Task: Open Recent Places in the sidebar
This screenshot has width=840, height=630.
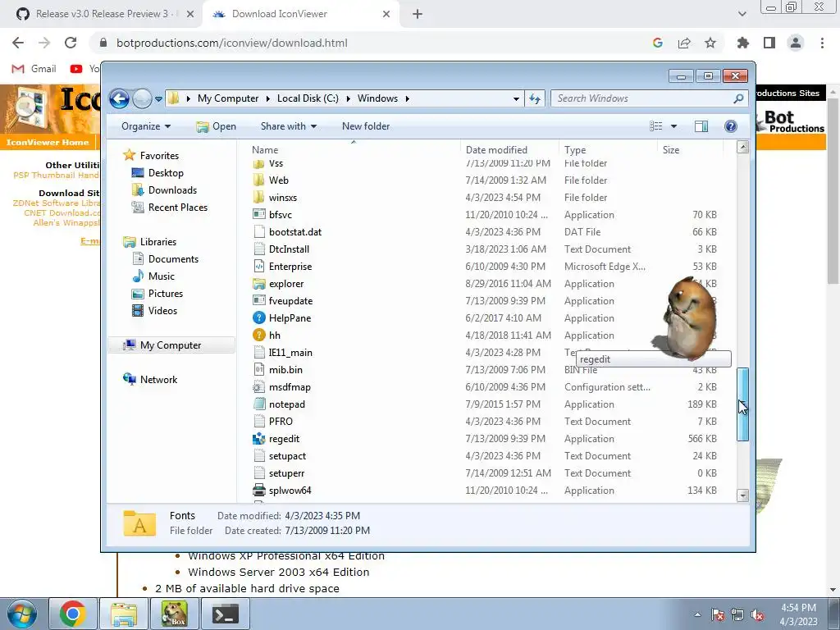Action: tap(177, 208)
